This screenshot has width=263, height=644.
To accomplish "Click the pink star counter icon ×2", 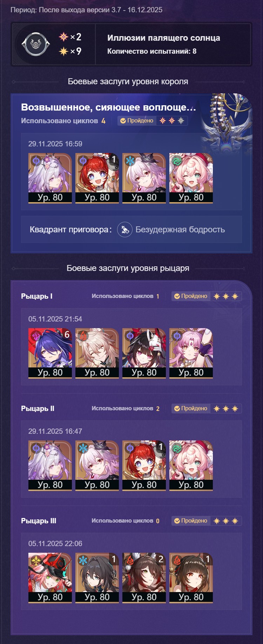I will click(x=63, y=37).
